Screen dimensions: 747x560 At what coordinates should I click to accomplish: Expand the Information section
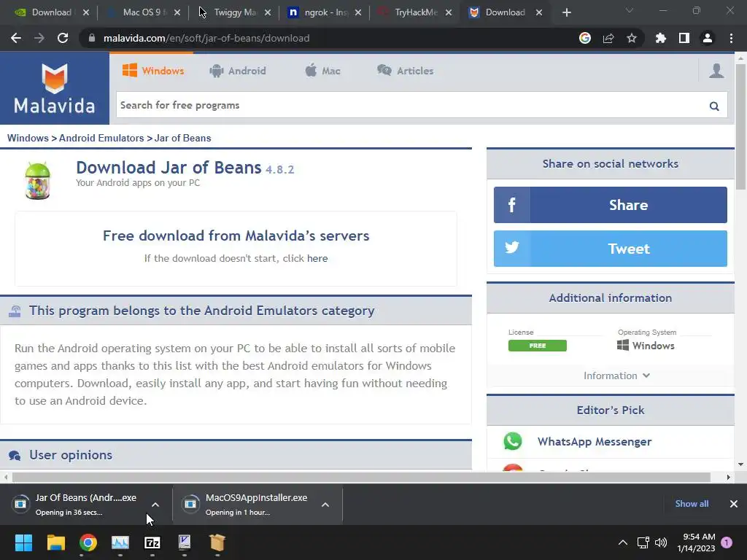(616, 376)
